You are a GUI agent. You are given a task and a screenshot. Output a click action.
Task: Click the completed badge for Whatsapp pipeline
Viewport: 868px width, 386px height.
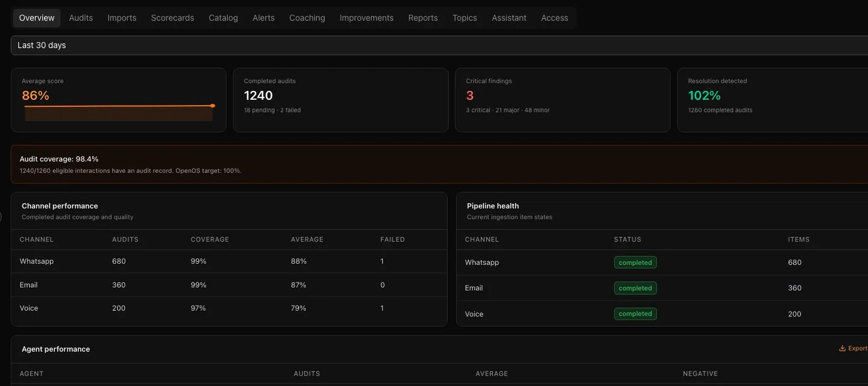635,263
